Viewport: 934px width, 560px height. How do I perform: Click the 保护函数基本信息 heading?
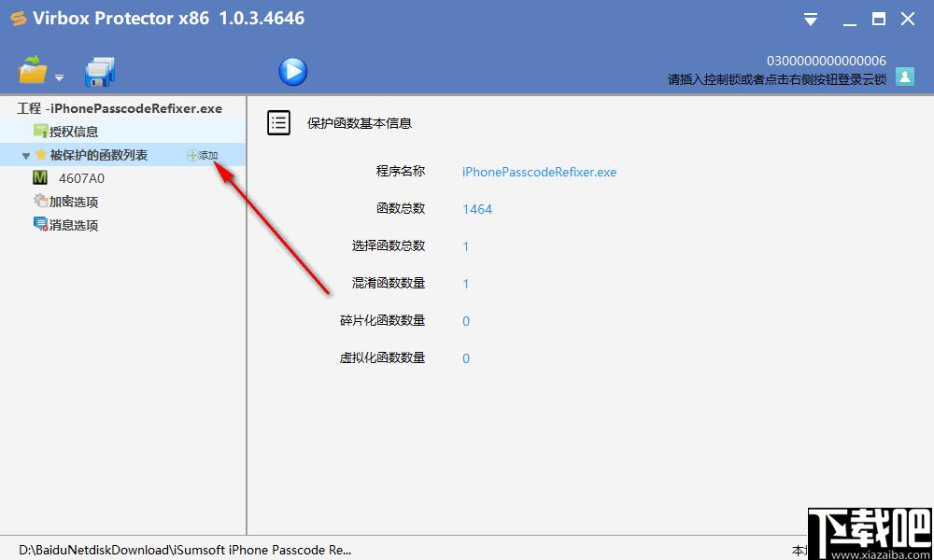[360, 123]
